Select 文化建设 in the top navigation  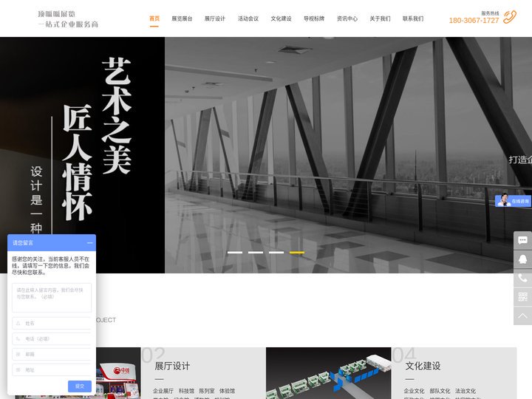click(281, 18)
